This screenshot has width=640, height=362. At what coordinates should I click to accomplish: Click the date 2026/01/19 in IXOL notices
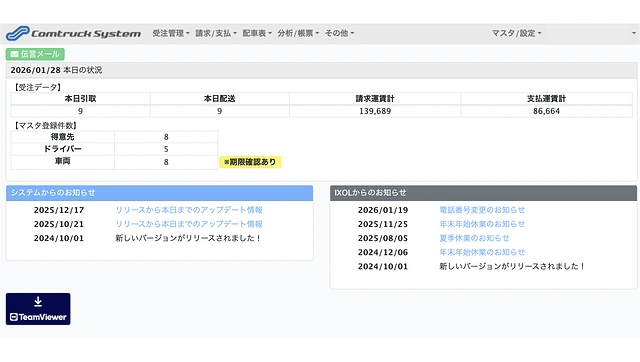(x=383, y=210)
